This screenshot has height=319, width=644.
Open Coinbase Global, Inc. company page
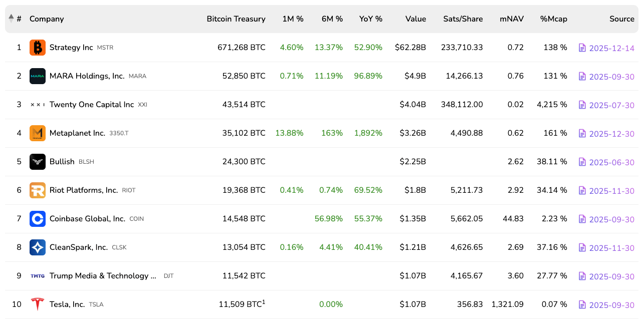tap(87, 219)
